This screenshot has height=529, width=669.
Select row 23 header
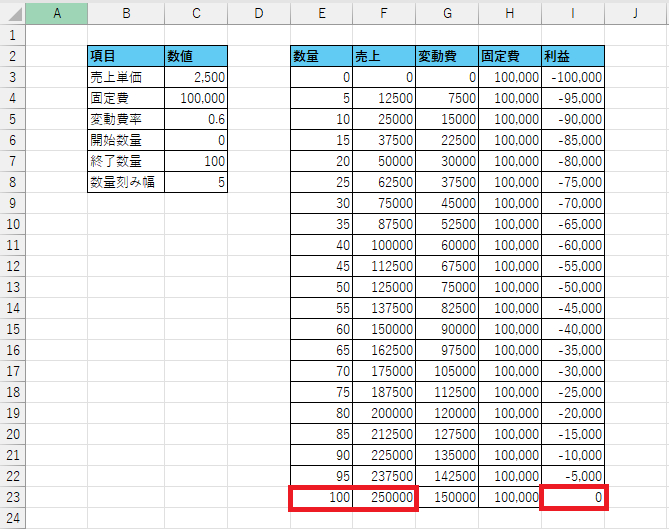tap(13, 497)
